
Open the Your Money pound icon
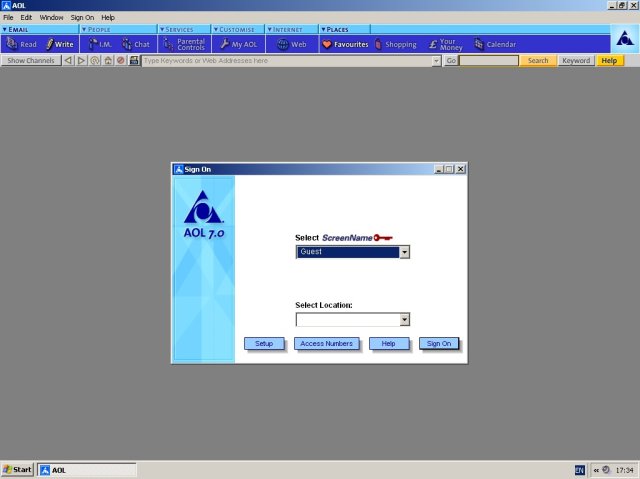pos(445,44)
